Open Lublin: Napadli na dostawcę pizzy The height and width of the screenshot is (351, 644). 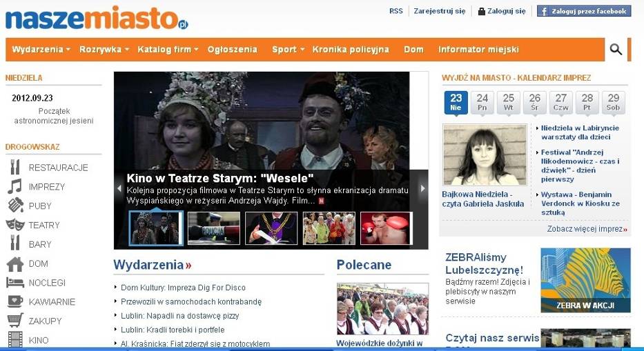[x=180, y=315]
